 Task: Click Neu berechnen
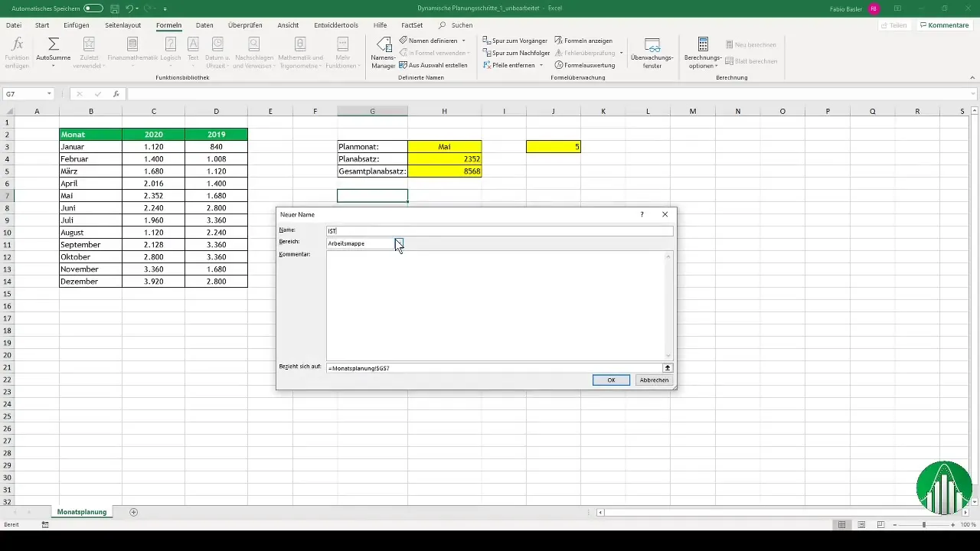tap(750, 45)
